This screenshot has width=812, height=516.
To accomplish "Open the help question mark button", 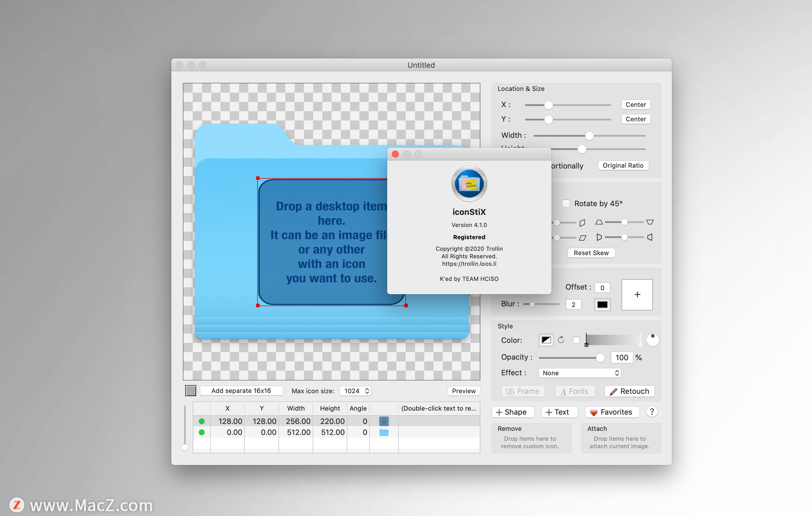I will (x=652, y=412).
